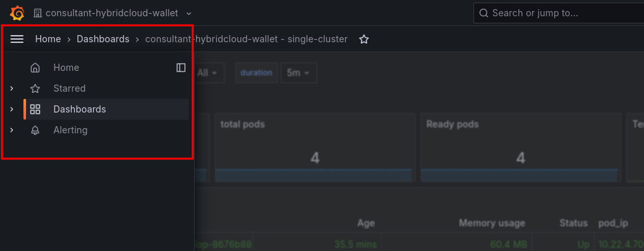Click the Alerting bell icon in sidebar
The height and width of the screenshot is (251, 644).
[x=35, y=131]
